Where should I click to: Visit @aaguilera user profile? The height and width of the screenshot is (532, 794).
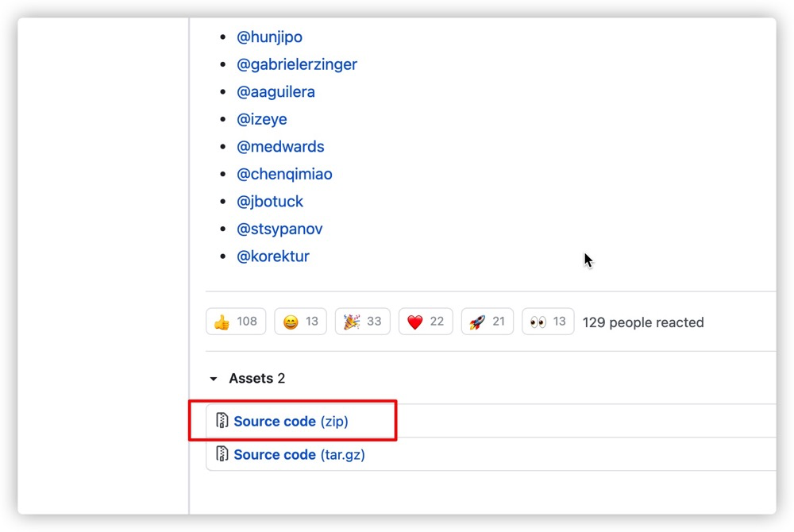point(276,91)
